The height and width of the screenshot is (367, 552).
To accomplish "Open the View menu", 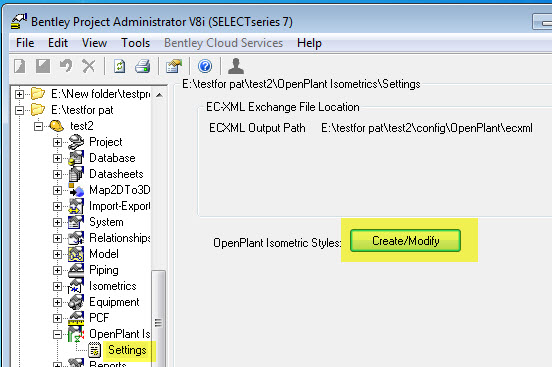I will [x=94, y=43].
